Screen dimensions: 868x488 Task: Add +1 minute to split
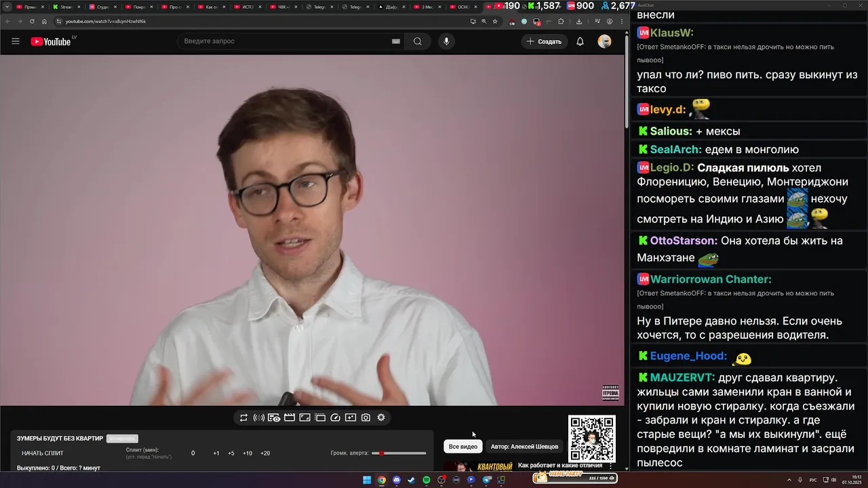tap(216, 453)
